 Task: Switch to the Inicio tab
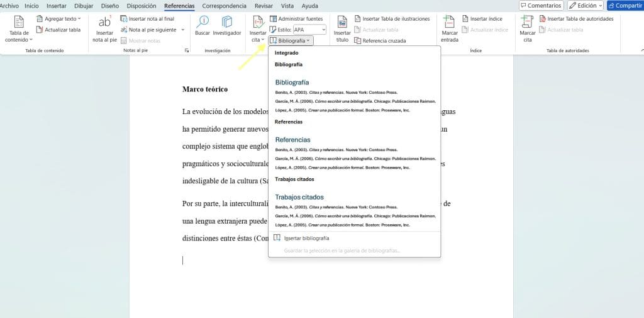coord(31,6)
